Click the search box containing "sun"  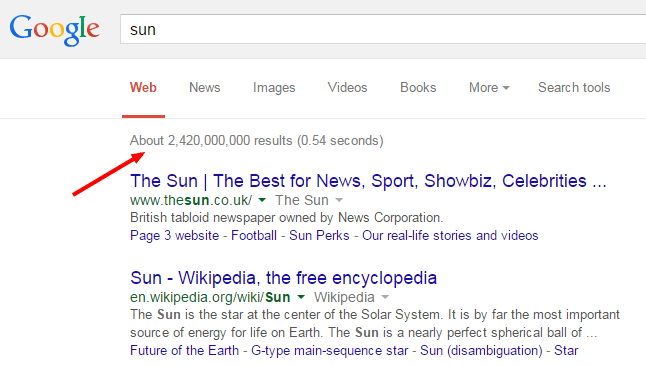click(383, 29)
